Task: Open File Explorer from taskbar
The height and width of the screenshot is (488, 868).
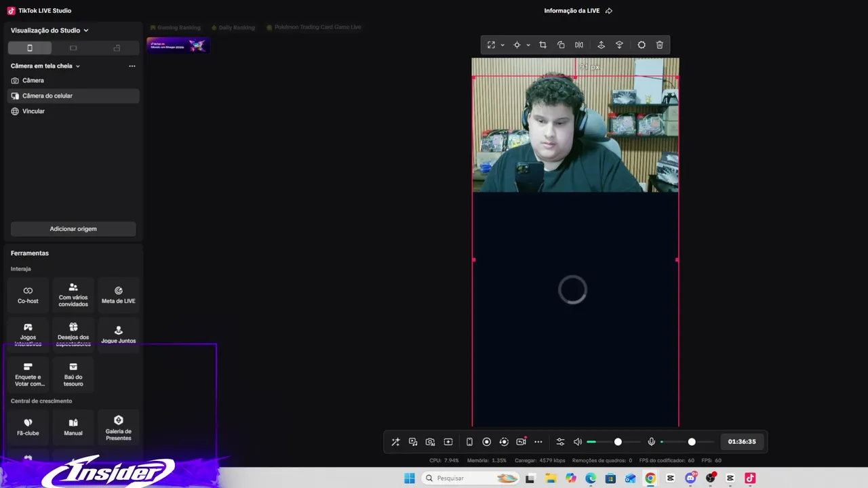Action: [x=551, y=479]
